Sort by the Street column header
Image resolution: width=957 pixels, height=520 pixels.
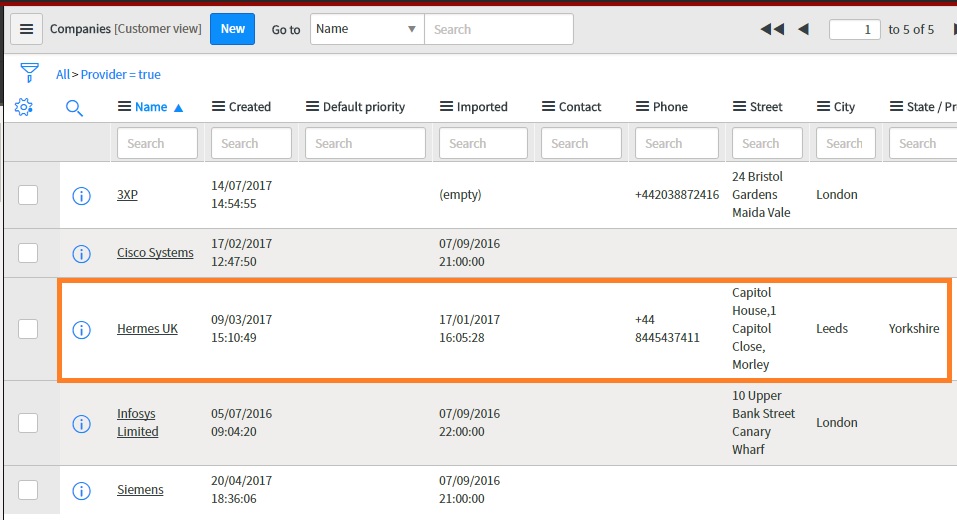(766, 107)
